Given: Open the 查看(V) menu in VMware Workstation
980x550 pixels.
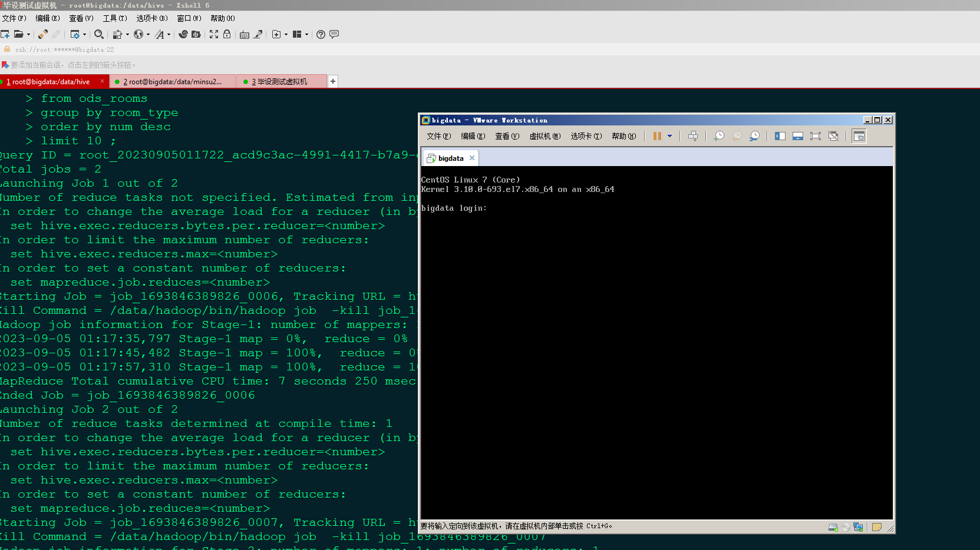Looking at the screenshot, I should click(x=507, y=136).
